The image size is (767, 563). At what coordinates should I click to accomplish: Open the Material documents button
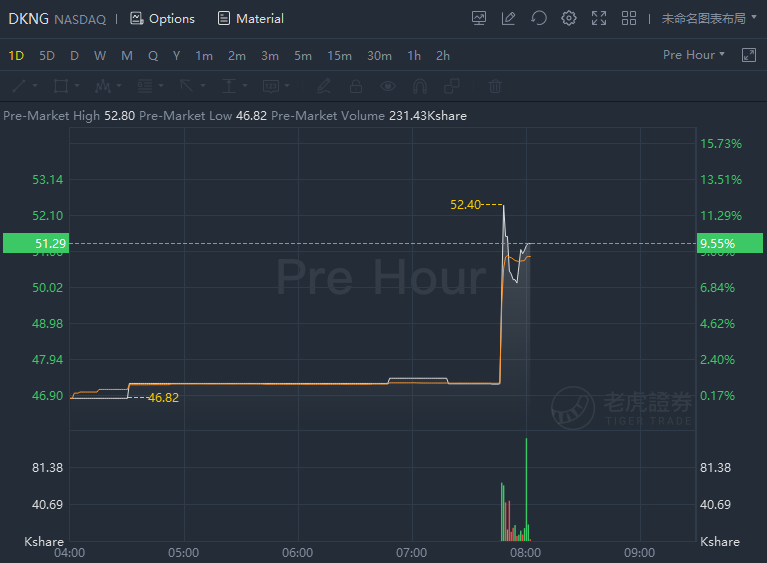pyautogui.click(x=250, y=19)
